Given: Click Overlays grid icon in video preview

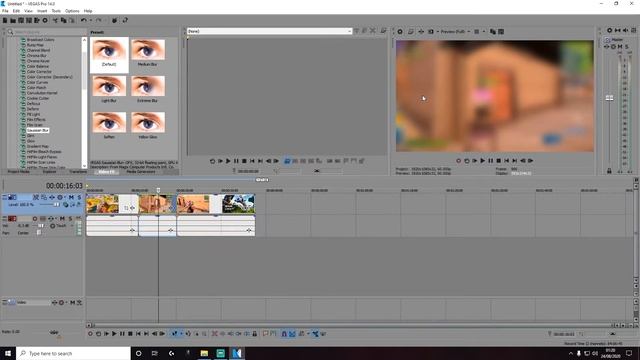Looking at the screenshot, I should point(476,31).
